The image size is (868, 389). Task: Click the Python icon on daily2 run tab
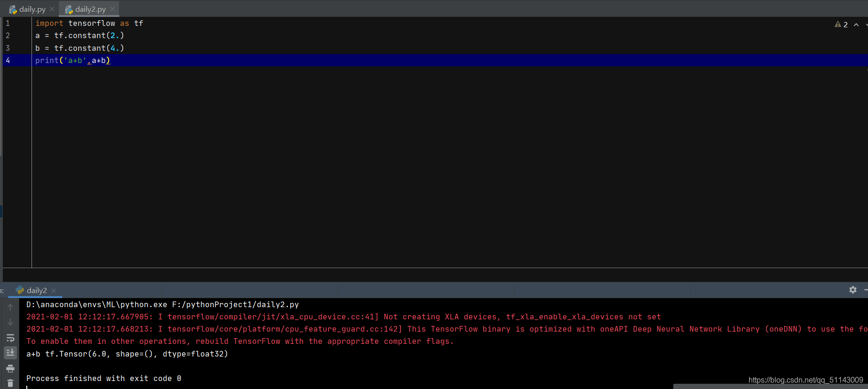point(20,290)
